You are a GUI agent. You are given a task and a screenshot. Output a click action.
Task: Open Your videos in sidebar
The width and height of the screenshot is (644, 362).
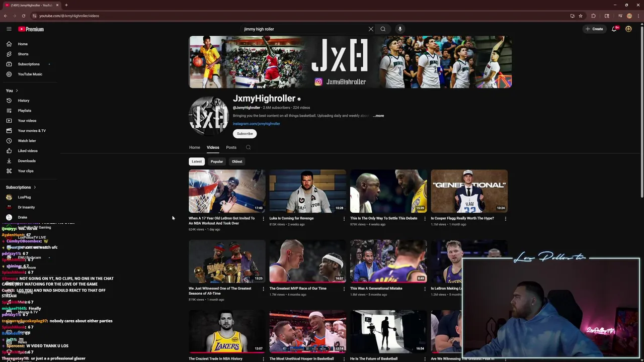pos(28,121)
